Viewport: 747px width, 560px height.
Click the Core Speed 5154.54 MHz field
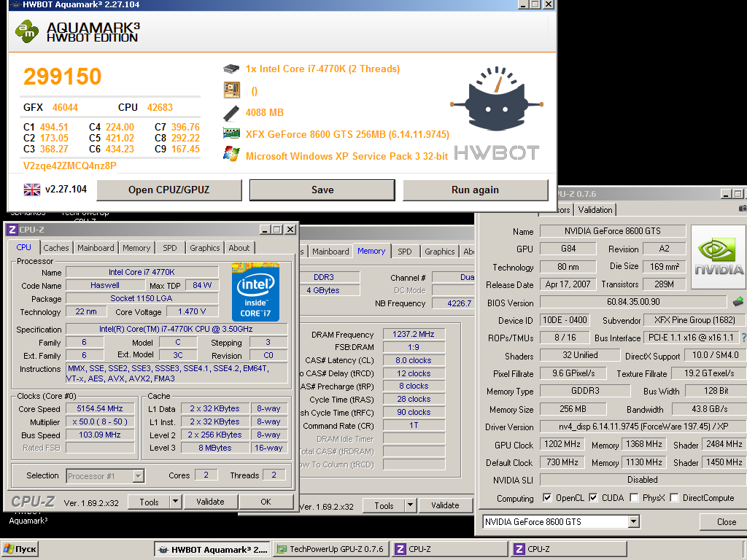click(x=100, y=408)
